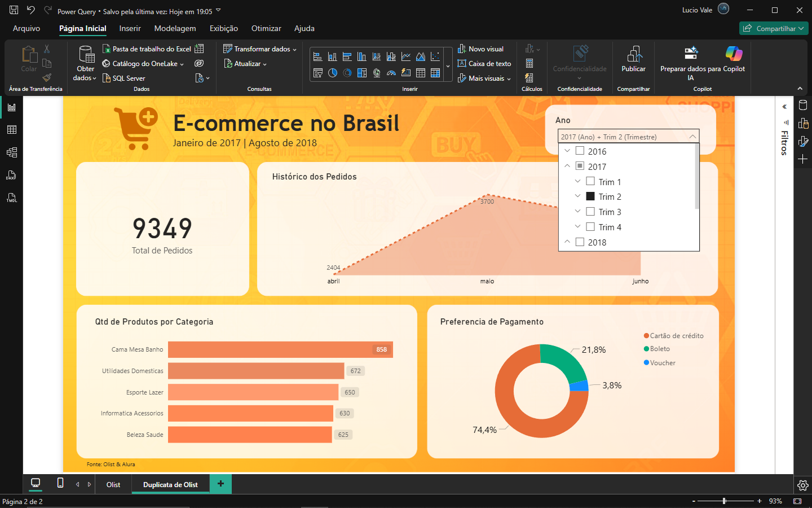Insert a clustered bar chart visual
Viewport: 812px width, 508px height.
click(x=347, y=56)
